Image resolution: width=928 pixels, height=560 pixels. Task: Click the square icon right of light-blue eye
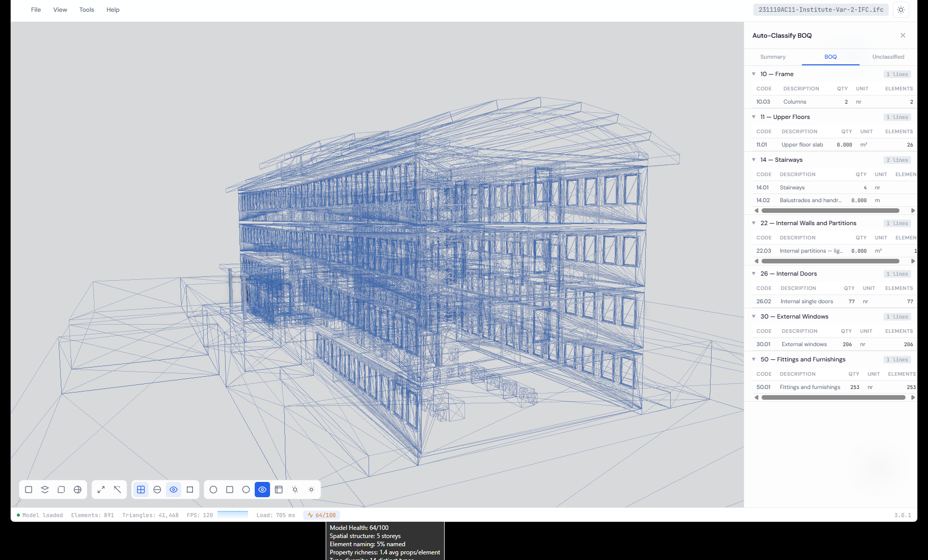(190, 490)
